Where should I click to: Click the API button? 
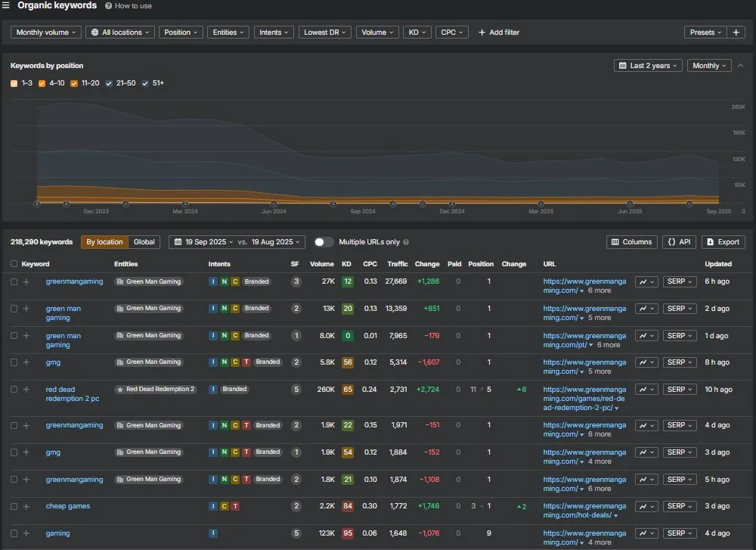(679, 242)
